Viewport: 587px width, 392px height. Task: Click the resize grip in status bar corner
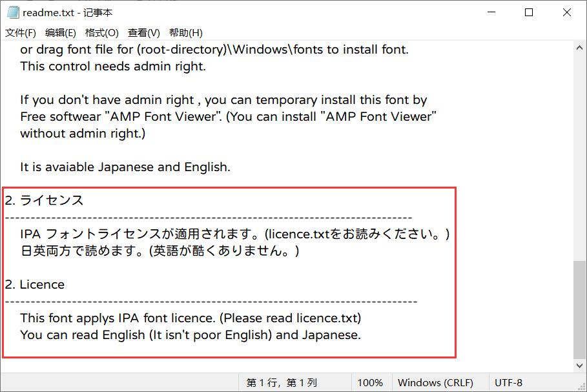581,386
